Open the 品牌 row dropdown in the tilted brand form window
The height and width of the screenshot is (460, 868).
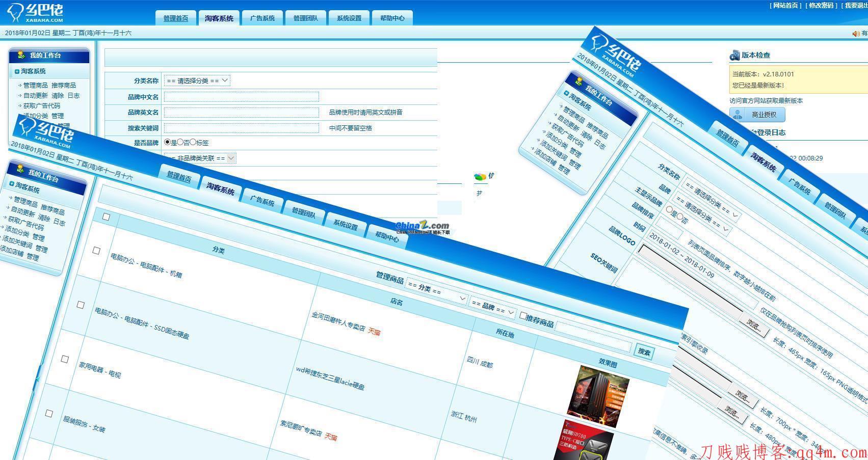click(703, 214)
